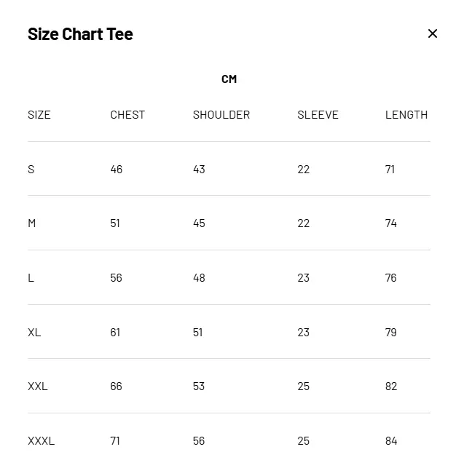Click chest value 66 for size XXL
The width and height of the screenshot is (456, 476).
pyautogui.click(x=117, y=386)
